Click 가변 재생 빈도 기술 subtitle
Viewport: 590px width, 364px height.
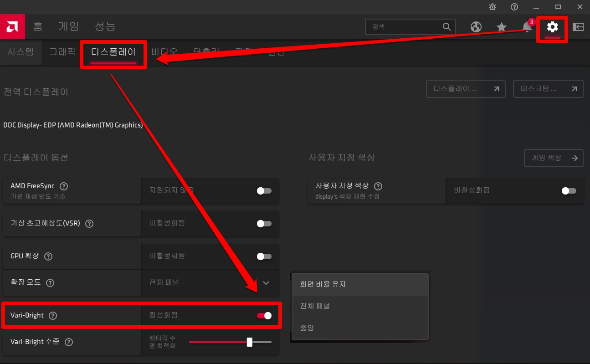(x=38, y=196)
